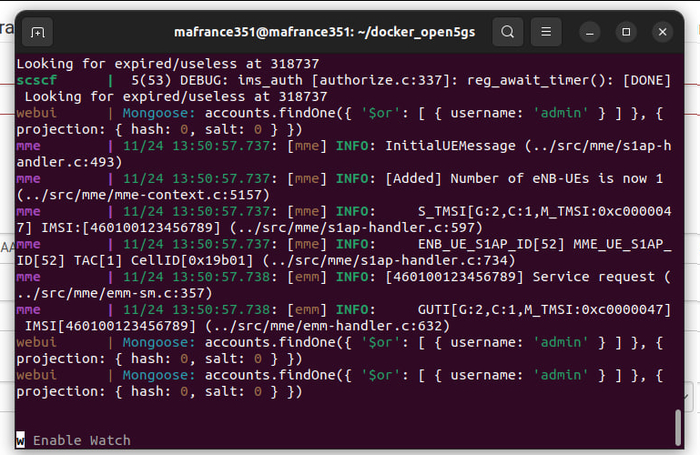The width and height of the screenshot is (700, 455).
Task: Minimize the terminal window
Action: click(590, 32)
